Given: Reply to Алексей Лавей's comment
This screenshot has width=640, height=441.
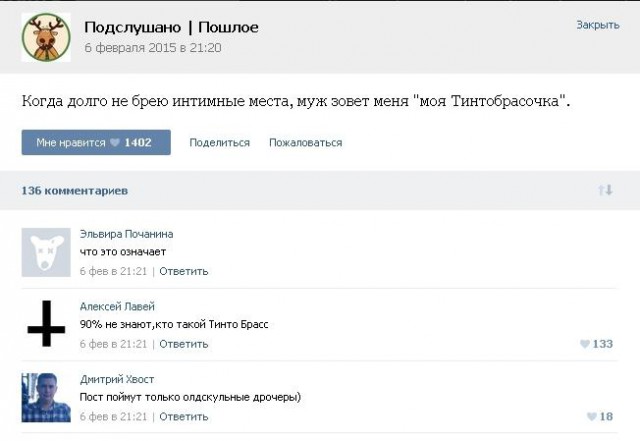Looking at the screenshot, I should pyautogui.click(x=183, y=344).
